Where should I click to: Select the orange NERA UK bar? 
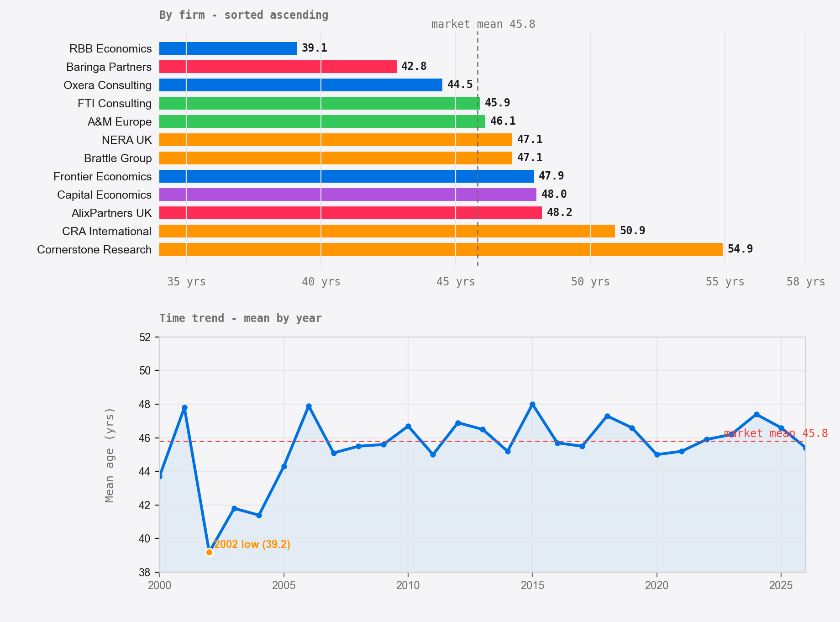point(336,140)
